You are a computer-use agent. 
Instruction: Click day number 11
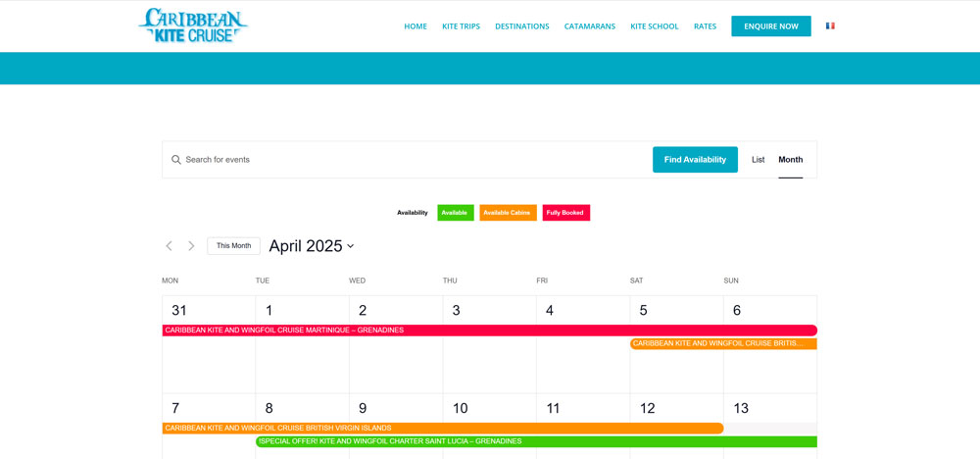(x=553, y=408)
